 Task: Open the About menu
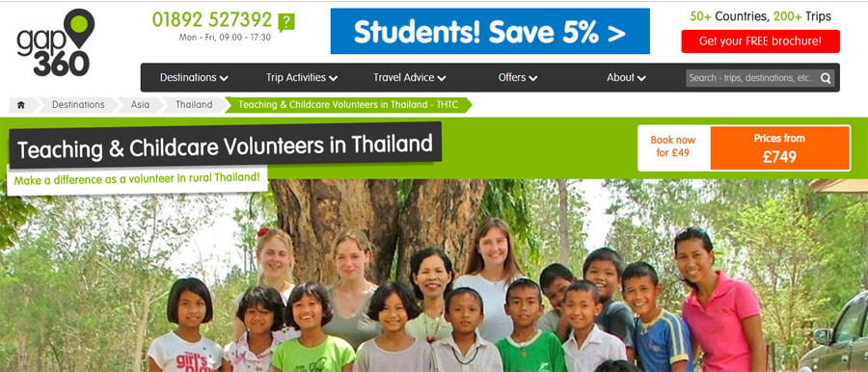point(626,77)
